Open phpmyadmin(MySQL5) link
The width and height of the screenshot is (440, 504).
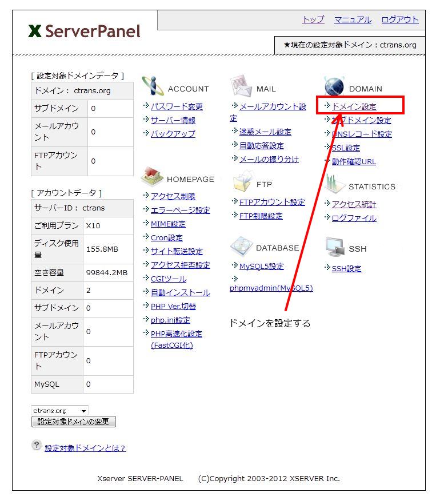(271, 288)
